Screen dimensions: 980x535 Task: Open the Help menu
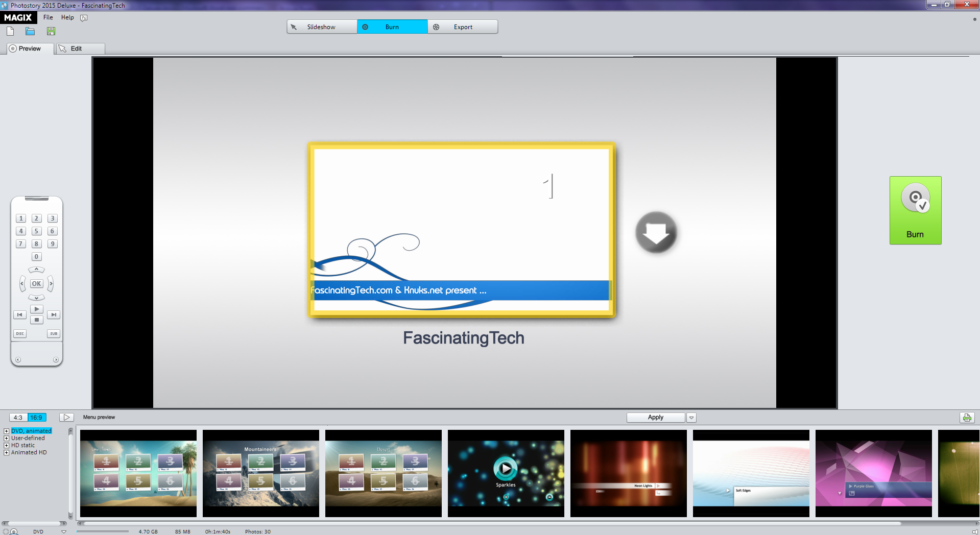pos(67,17)
